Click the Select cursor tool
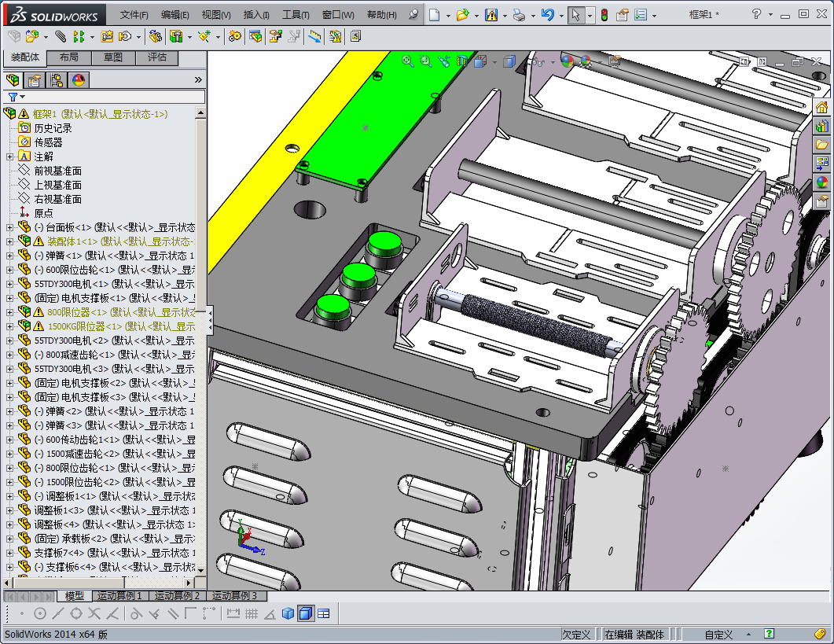This screenshot has height=644, width=834. [575, 15]
